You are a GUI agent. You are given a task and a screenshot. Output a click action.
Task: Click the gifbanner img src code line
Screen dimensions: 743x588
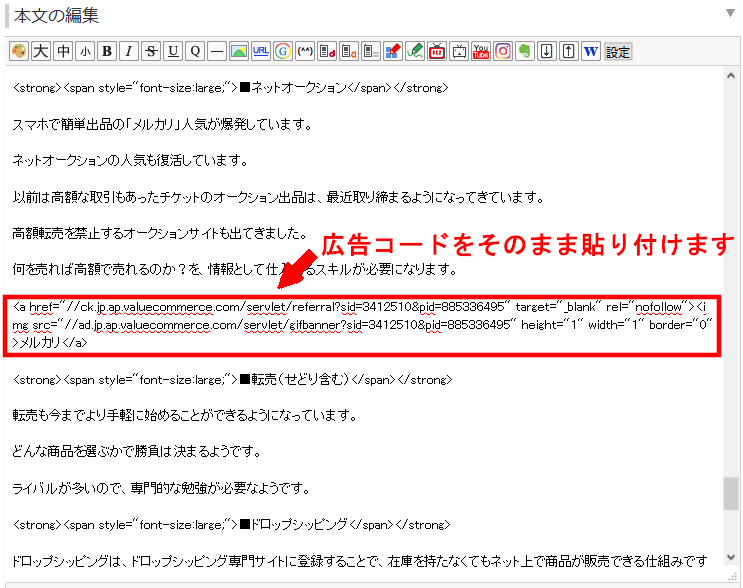362,325
